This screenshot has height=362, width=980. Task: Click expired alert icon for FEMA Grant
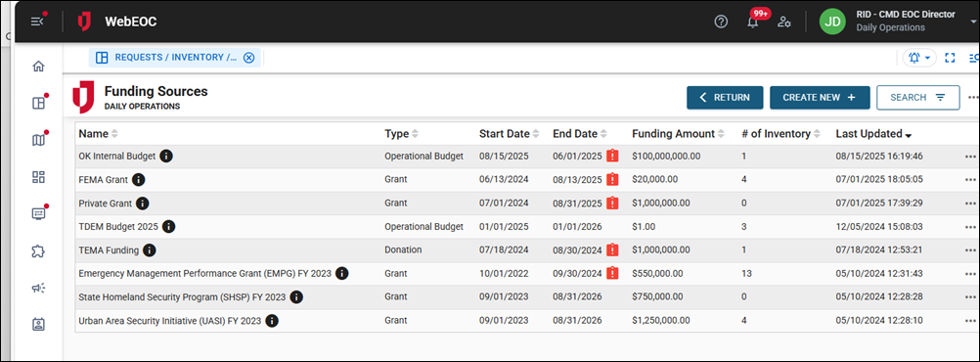pos(612,180)
